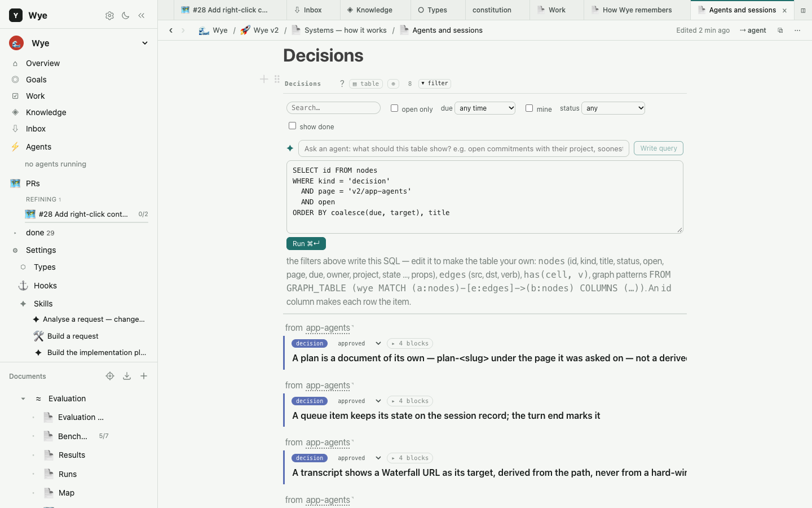Collapse the sidebar with double chevron
812x508 pixels.
(x=142, y=16)
